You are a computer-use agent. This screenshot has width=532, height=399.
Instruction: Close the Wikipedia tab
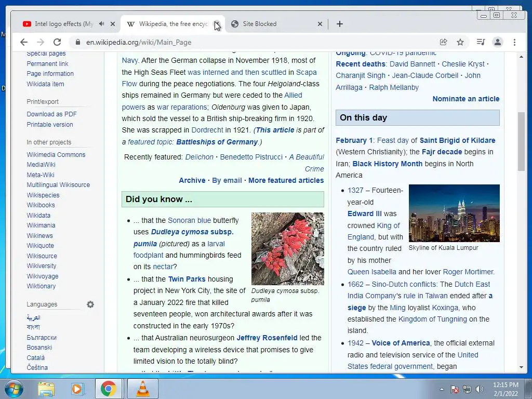point(217,24)
